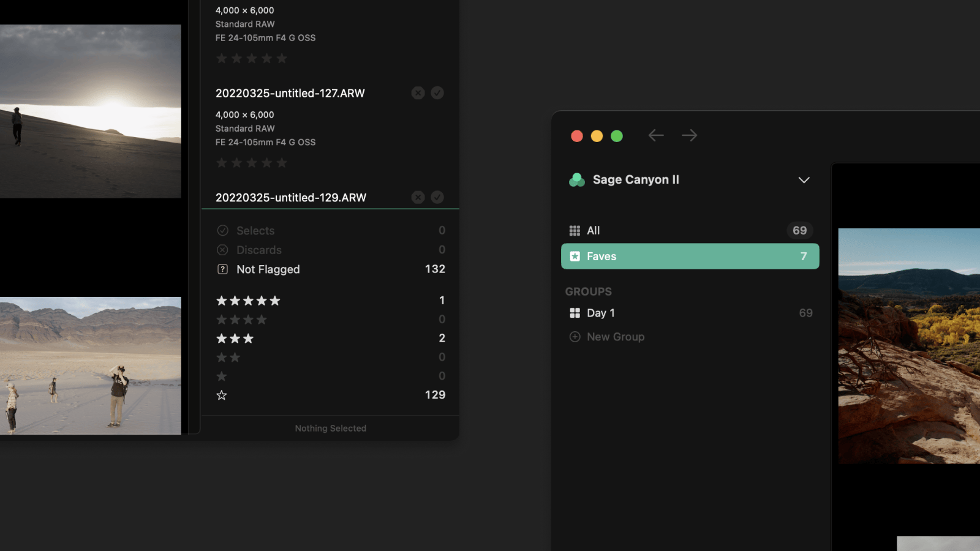Toggle the discard mark for 20220325-untitled-127.ARW
980x551 pixels.
coord(418,93)
